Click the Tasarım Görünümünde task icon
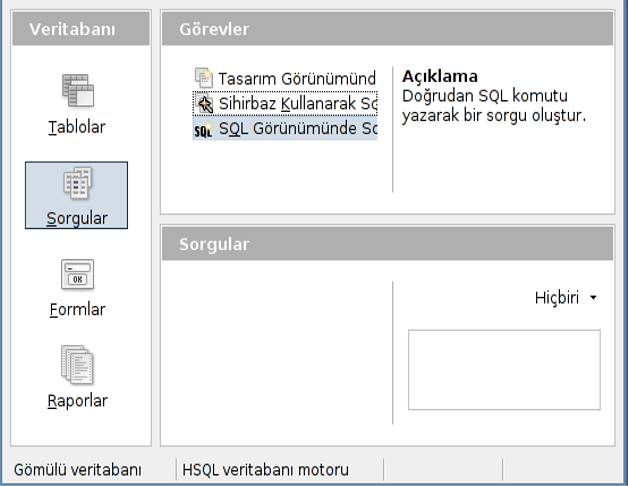This screenshot has width=628, height=486. click(204, 78)
